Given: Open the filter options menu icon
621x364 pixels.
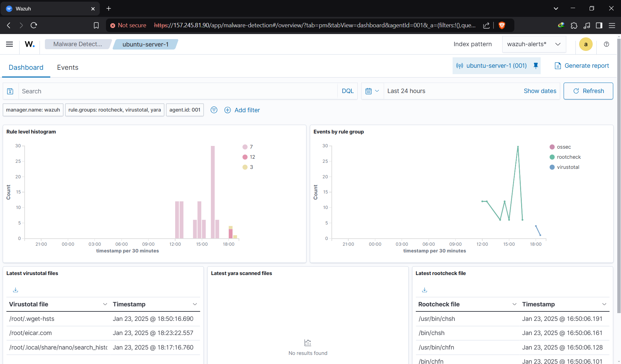Looking at the screenshot, I should [x=214, y=110].
